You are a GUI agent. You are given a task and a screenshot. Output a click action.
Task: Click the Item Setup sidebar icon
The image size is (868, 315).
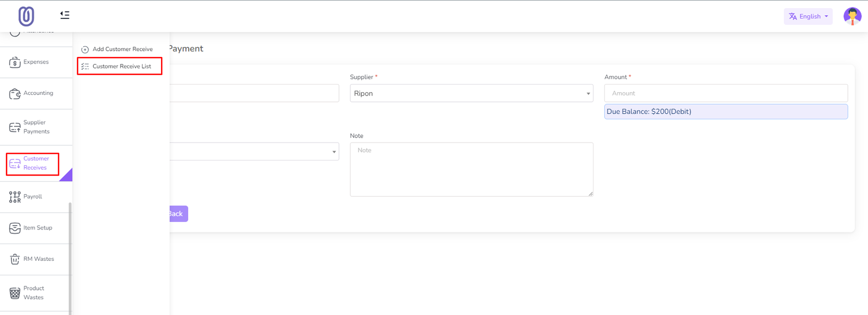tap(15, 228)
